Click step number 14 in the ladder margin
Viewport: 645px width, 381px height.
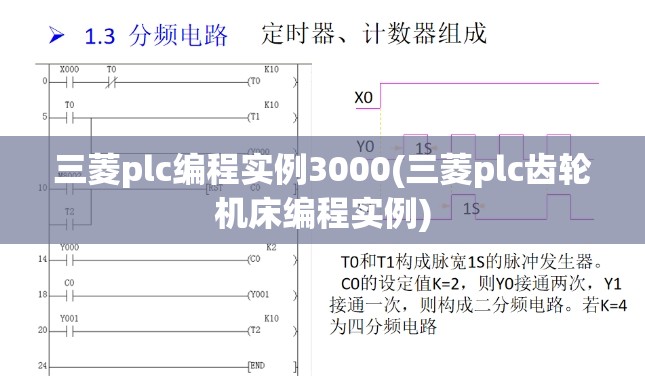point(43,259)
